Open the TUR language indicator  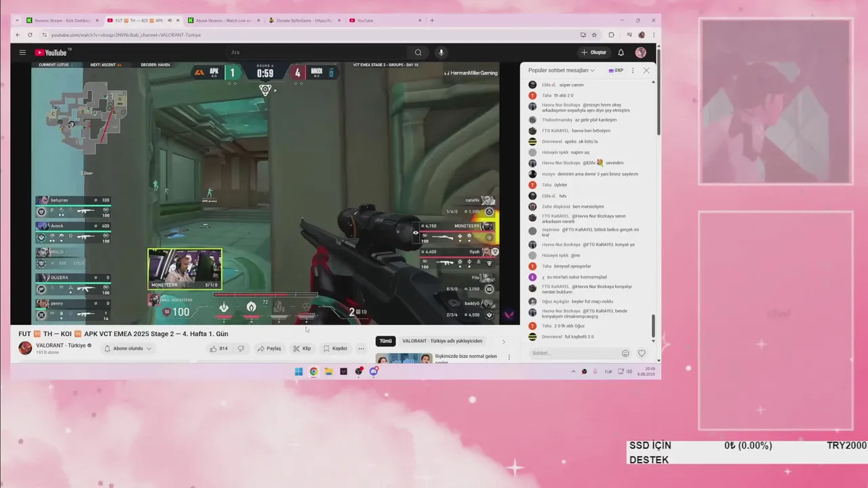click(608, 371)
